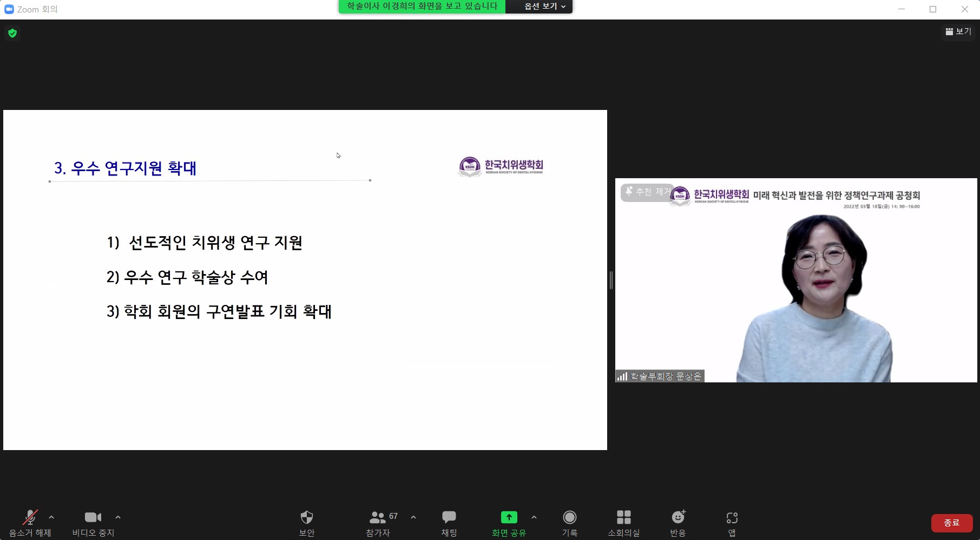Unmute the microphone (음소거 해제)
980x540 pixels.
[x=30, y=518]
